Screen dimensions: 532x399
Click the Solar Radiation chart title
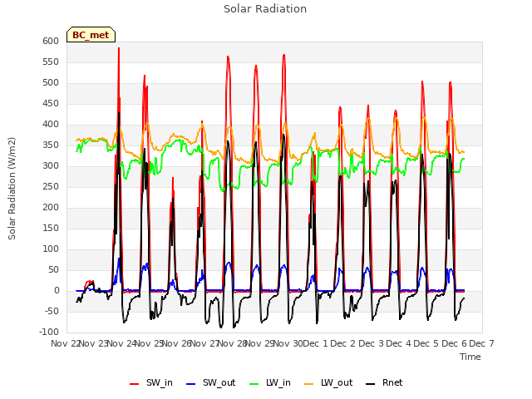(x=265, y=9)
